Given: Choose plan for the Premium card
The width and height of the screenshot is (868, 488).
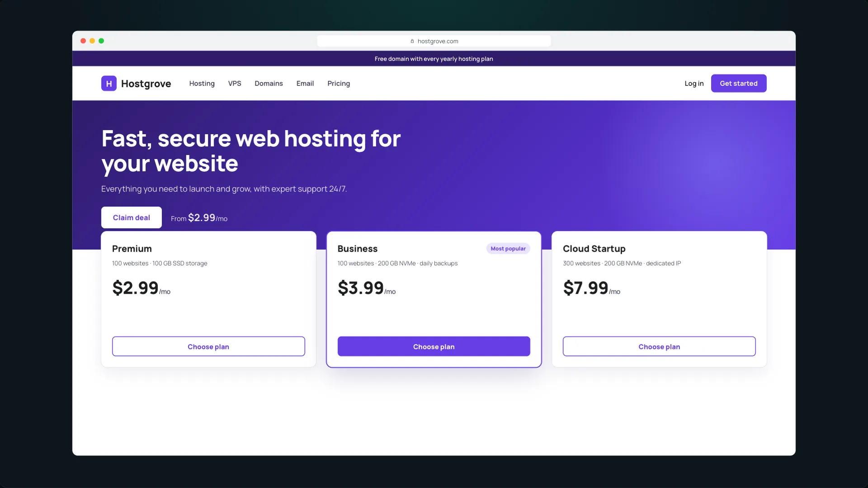Looking at the screenshot, I should tap(208, 347).
